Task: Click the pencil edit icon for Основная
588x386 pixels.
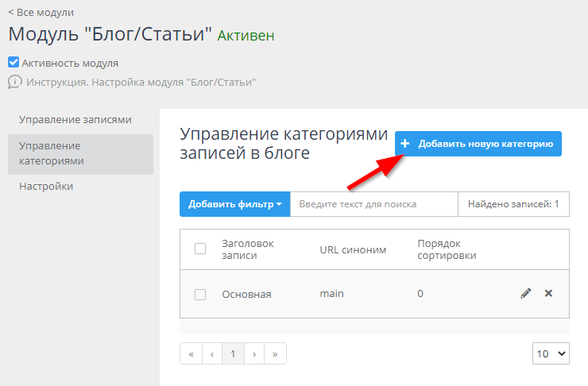Action: point(525,294)
